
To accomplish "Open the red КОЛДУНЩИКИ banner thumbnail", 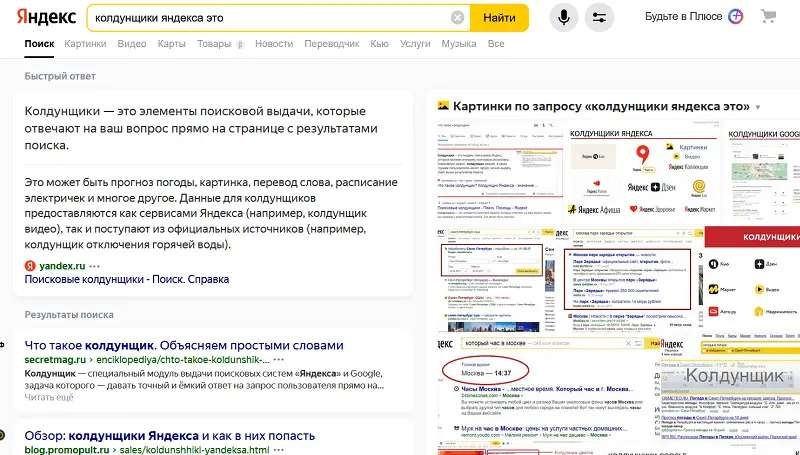I will click(x=753, y=280).
